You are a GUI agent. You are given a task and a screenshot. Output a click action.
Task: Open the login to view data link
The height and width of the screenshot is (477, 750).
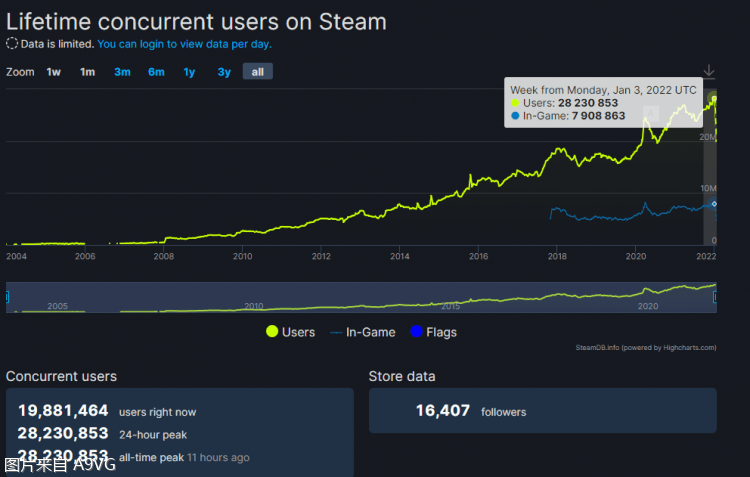click(184, 44)
